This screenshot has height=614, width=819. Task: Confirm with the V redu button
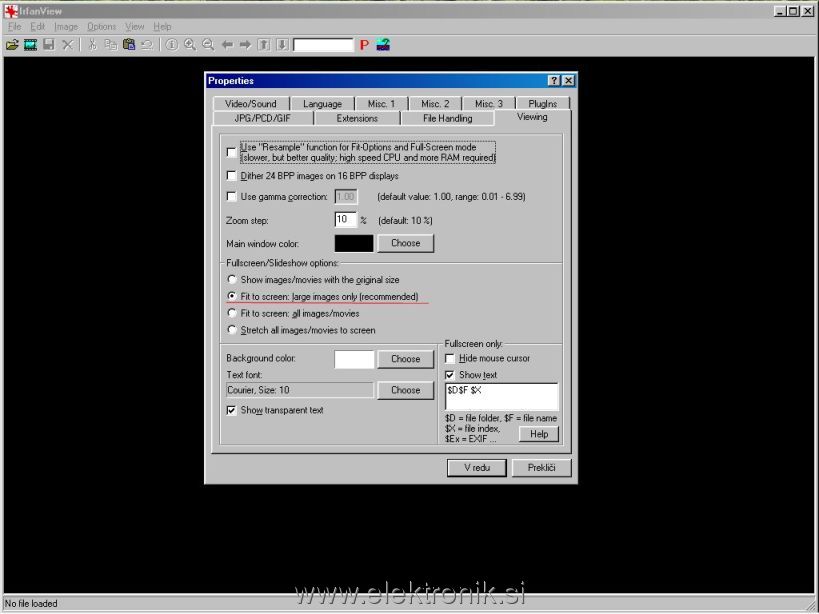[x=477, y=468]
